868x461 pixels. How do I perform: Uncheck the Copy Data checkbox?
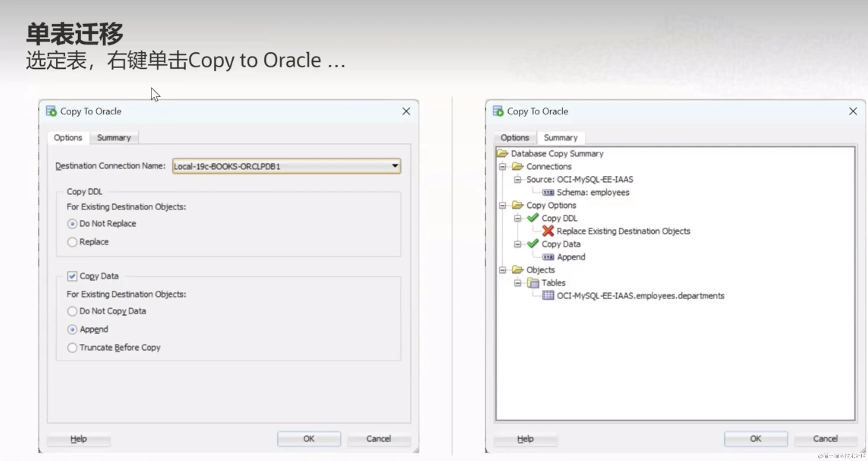pyautogui.click(x=72, y=276)
